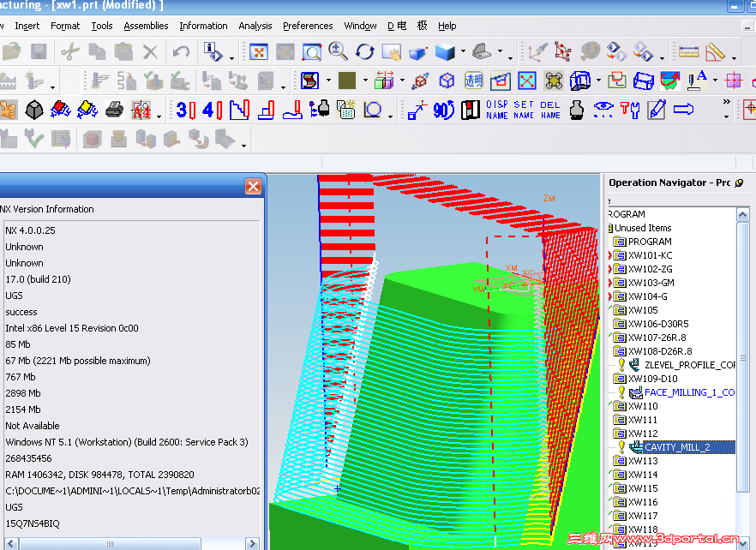
Task: Select the Zoom magnifier tool
Action: 338,51
